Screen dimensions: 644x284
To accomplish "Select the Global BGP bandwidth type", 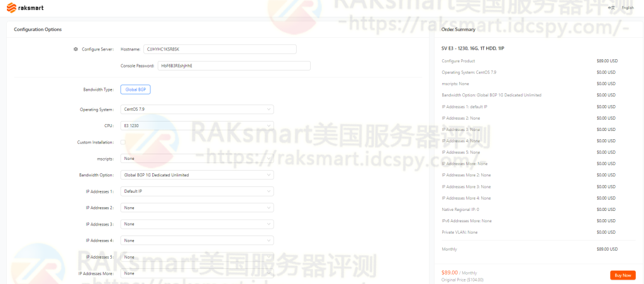I will pyautogui.click(x=136, y=89).
